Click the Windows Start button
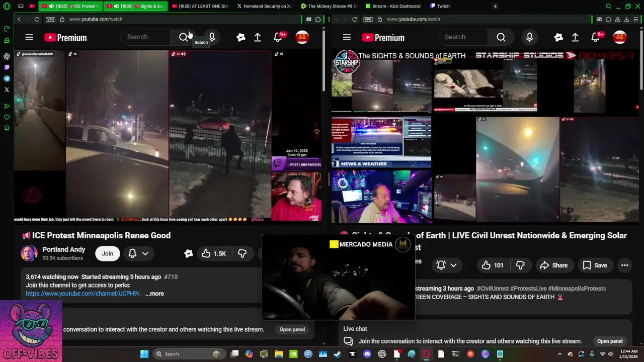644x362 pixels. click(x=144, y=354)
